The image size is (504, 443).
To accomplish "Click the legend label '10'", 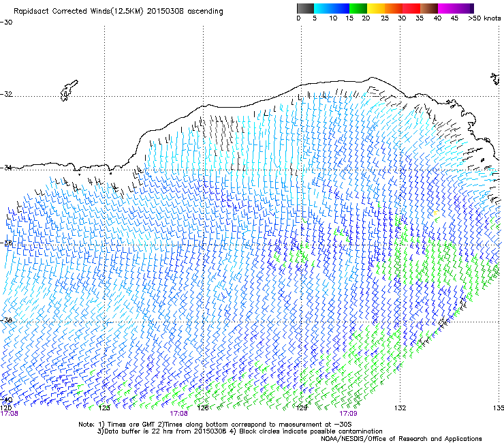I will pos(333,18).
